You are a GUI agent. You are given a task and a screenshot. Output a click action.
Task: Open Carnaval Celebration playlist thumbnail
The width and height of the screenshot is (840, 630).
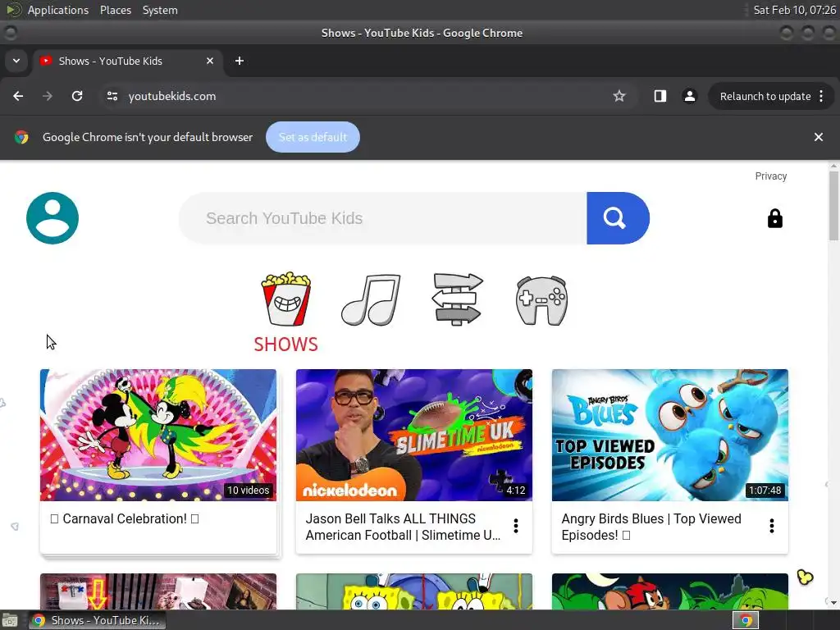(158, 435)
